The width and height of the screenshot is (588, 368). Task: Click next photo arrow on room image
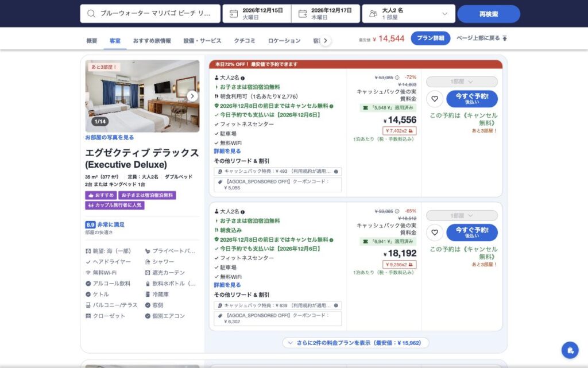click(x=192, y=96)
